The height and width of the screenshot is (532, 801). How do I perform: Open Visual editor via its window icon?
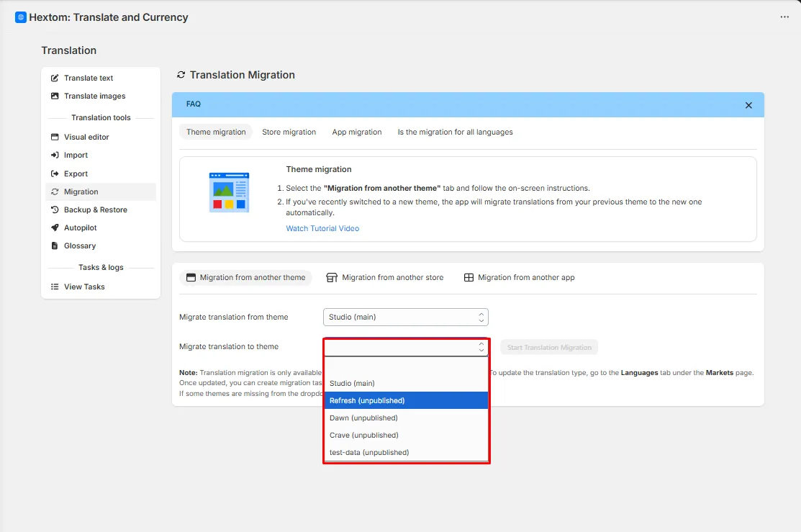55,137
